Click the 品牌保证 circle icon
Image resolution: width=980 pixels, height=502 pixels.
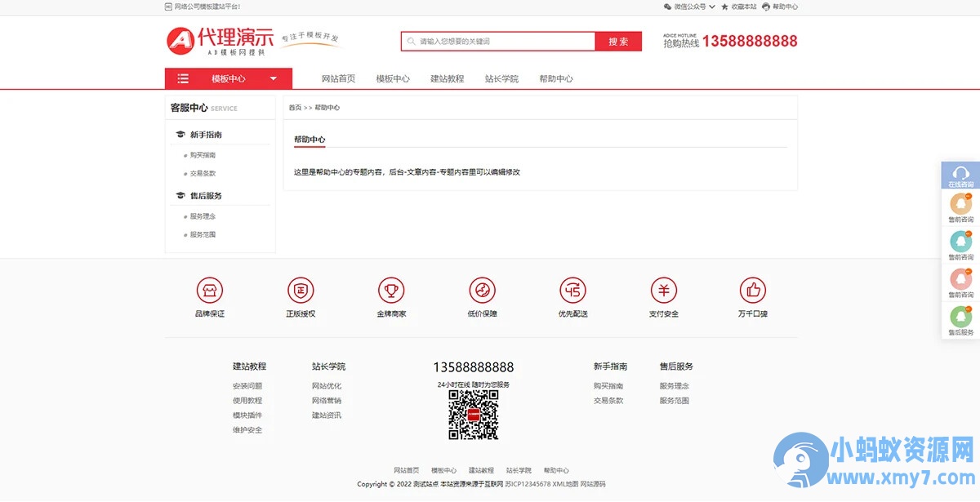[x=210, y=290]
